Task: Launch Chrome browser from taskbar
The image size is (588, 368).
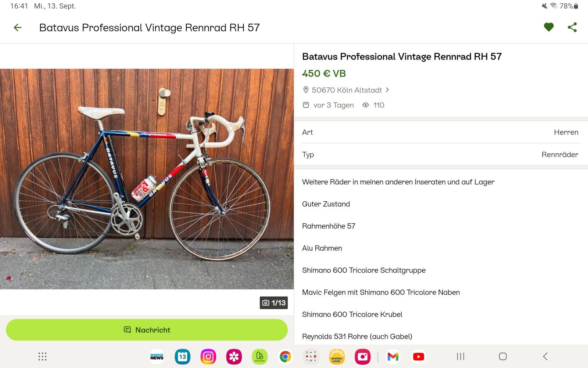Action: [x=285, y=357]
